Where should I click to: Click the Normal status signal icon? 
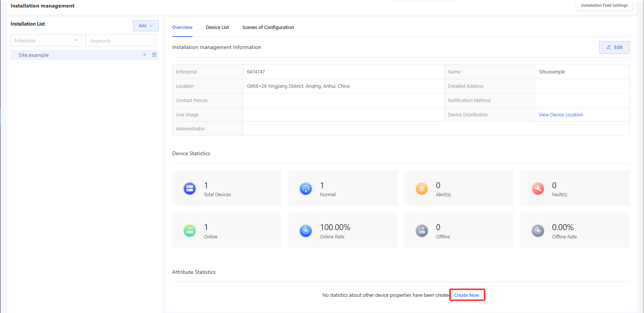coord(306,188)
